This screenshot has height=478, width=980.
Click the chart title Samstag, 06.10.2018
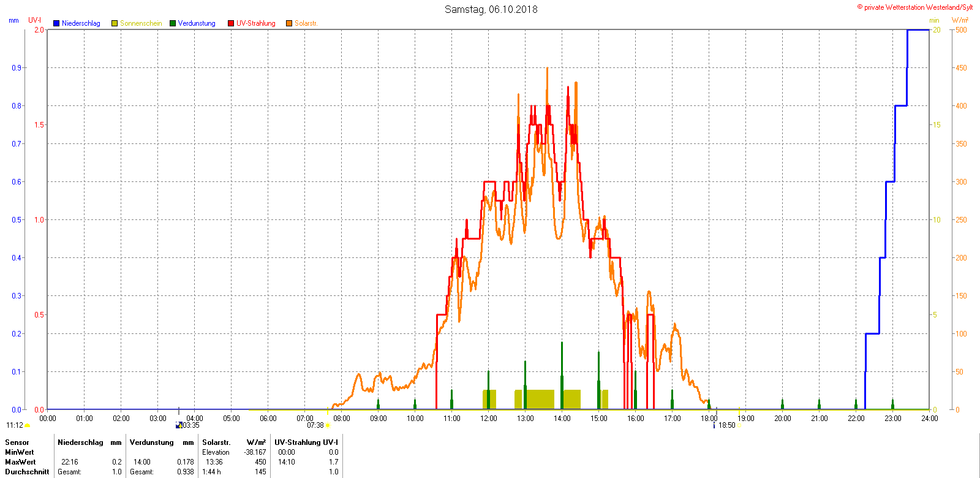tap(491, 9)
